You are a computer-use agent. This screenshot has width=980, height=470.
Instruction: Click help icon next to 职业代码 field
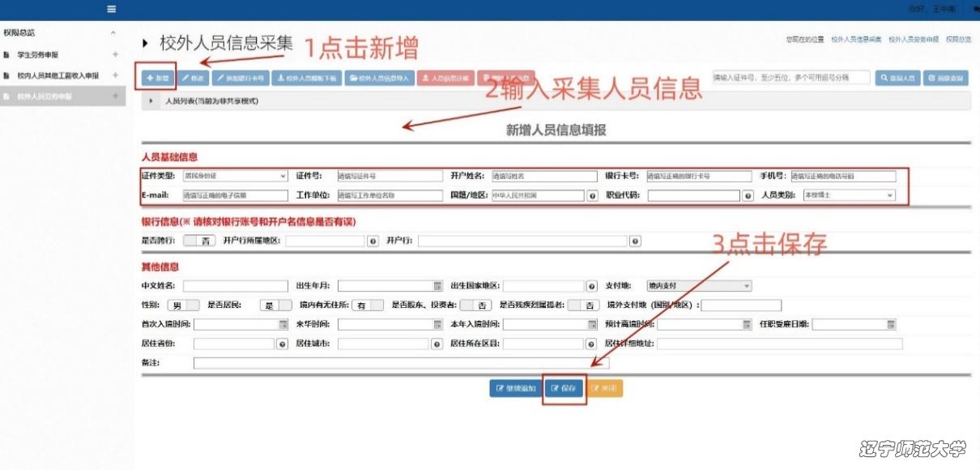[748, 196]
